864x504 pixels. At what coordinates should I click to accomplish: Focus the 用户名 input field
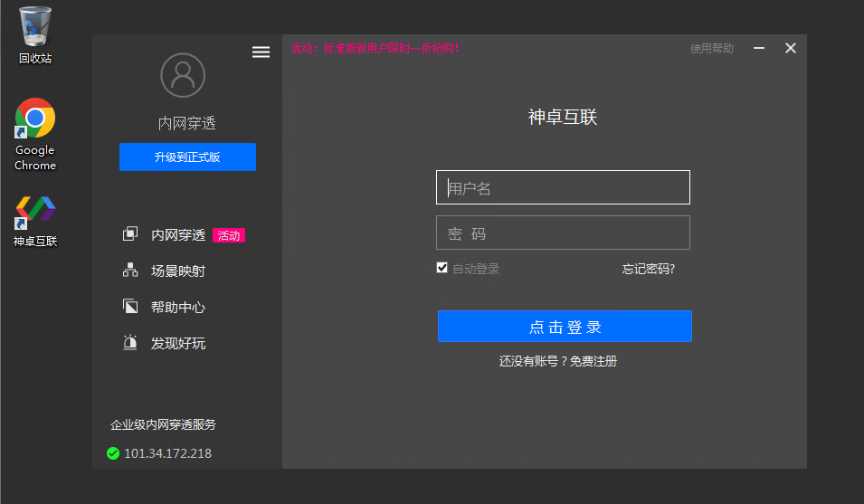[563, 187]
